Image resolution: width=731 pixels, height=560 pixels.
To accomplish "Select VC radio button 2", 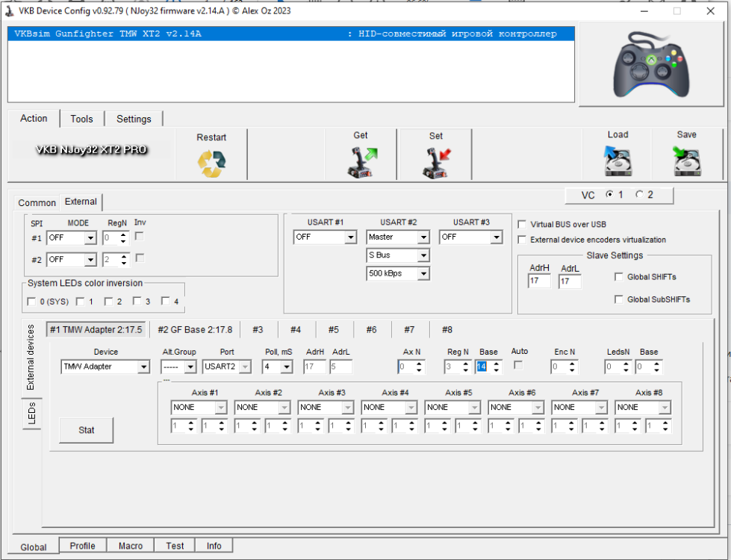I will pyautogui.click(x=639, y=195).
